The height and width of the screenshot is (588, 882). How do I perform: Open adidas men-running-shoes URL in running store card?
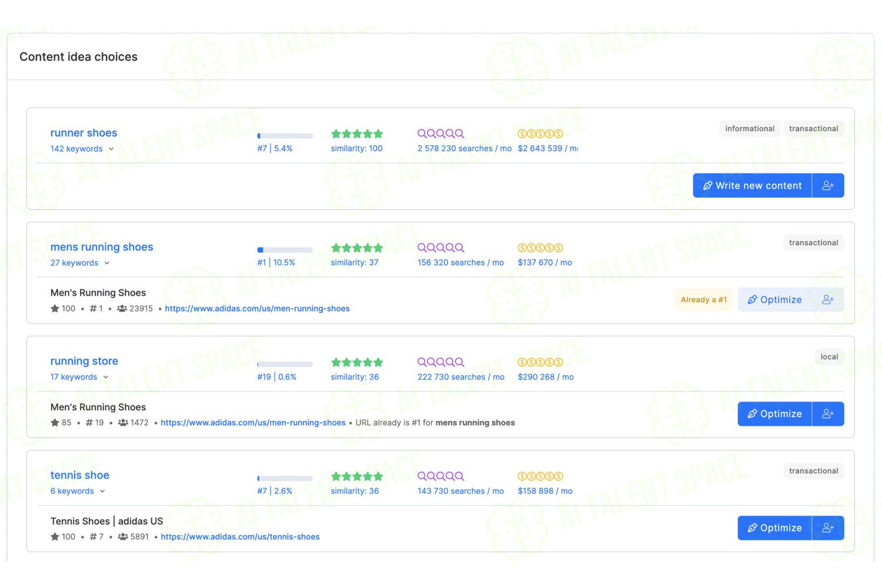(x=253, y=422)
